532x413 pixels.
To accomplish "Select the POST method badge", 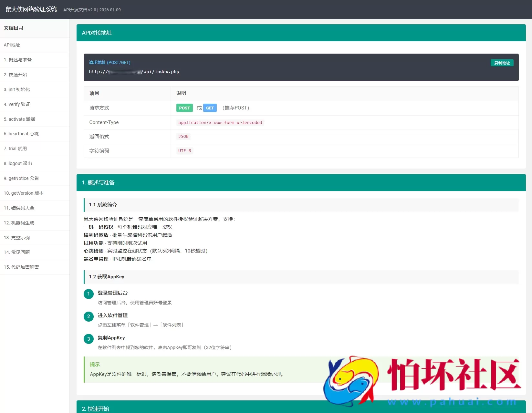I will [x=184, y=108].
